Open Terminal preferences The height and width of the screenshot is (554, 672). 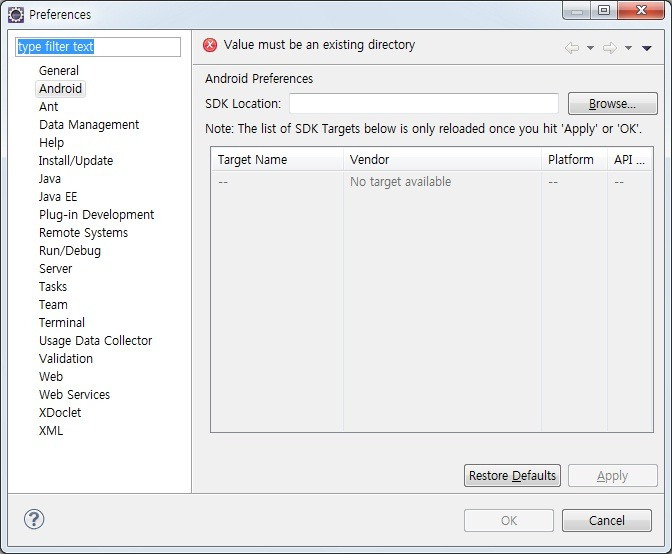62,323
